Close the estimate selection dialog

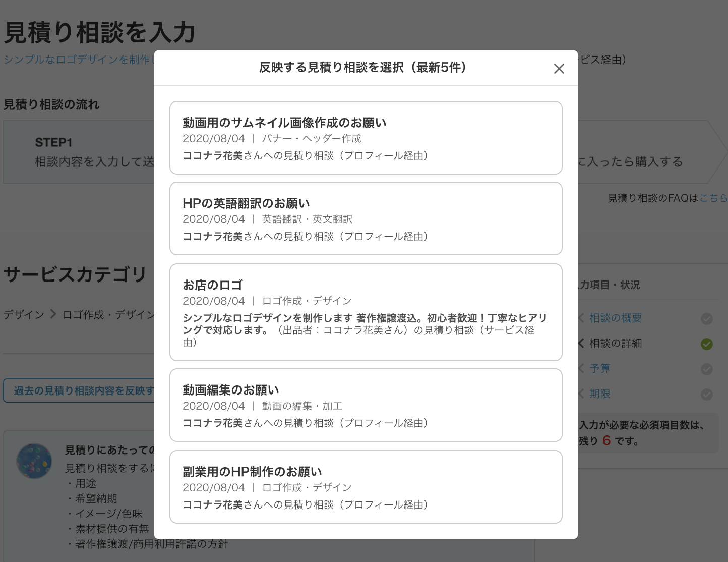point(559,69)
